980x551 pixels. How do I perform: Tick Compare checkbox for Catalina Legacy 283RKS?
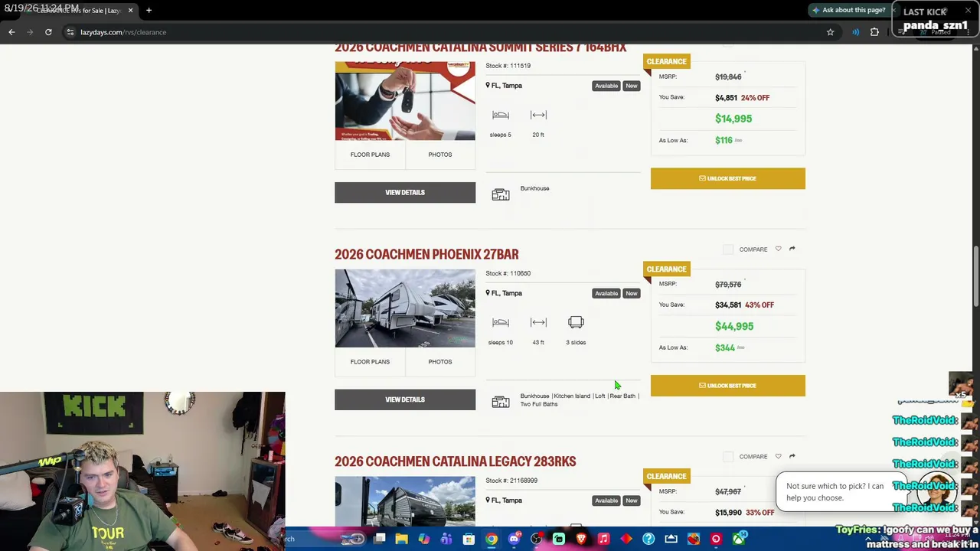pos(728,457)
